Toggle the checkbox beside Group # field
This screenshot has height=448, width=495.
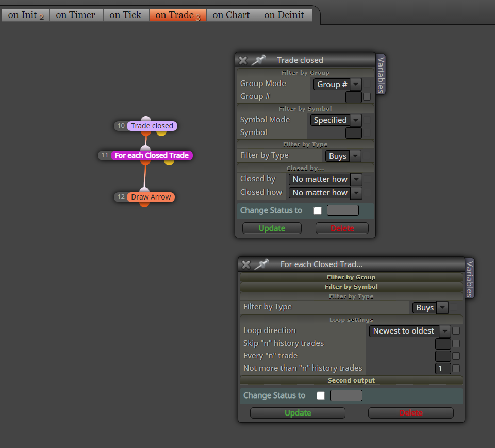pyautogui.click(x=367, y=96)
